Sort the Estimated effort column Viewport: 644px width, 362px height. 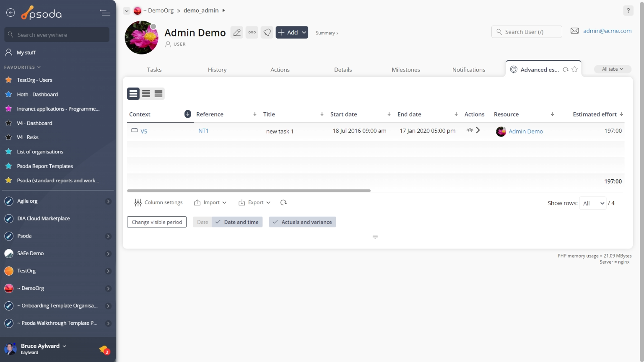621,114
